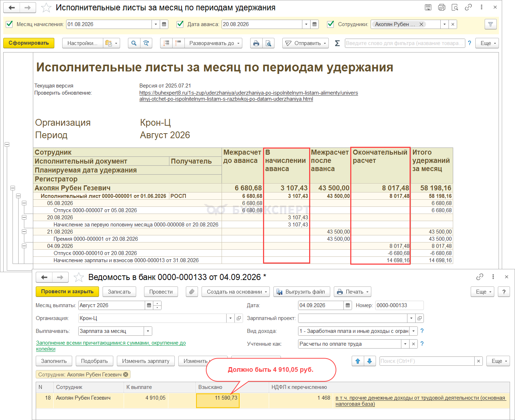Move the row down with the blue arrow
The image size is (515, 420).
370,361
